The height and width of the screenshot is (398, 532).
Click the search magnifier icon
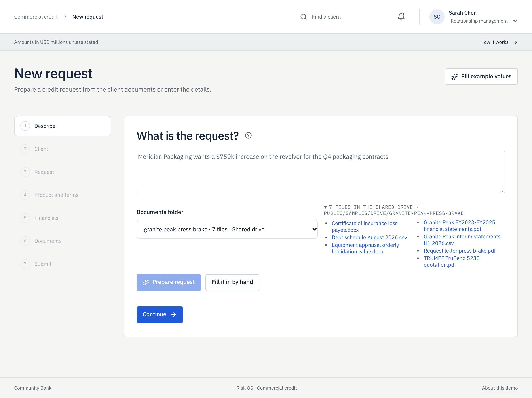pos(304,17)
